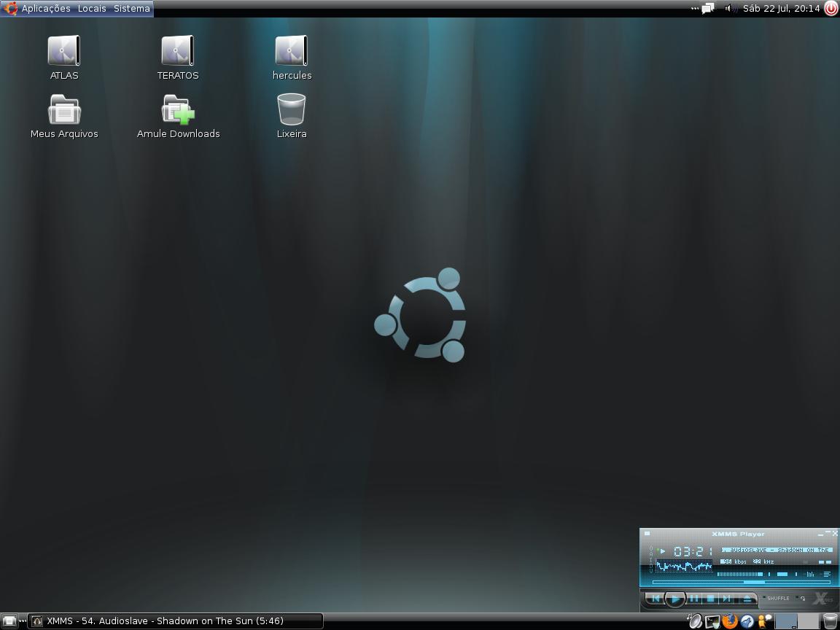The height and width of the screenshot is (630, 840).
Task: Select the XMMS Audioslave taskbar entry
Action: click(175, 621)
